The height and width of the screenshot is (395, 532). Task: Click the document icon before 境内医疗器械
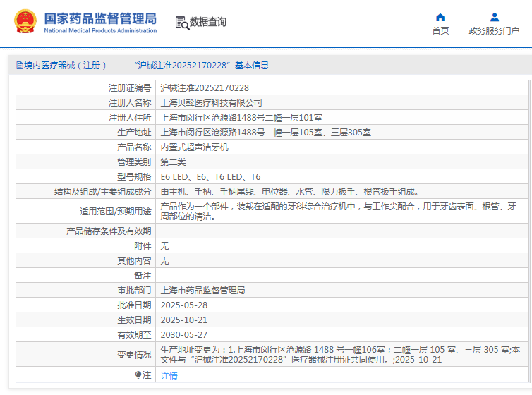coord(19,66)
